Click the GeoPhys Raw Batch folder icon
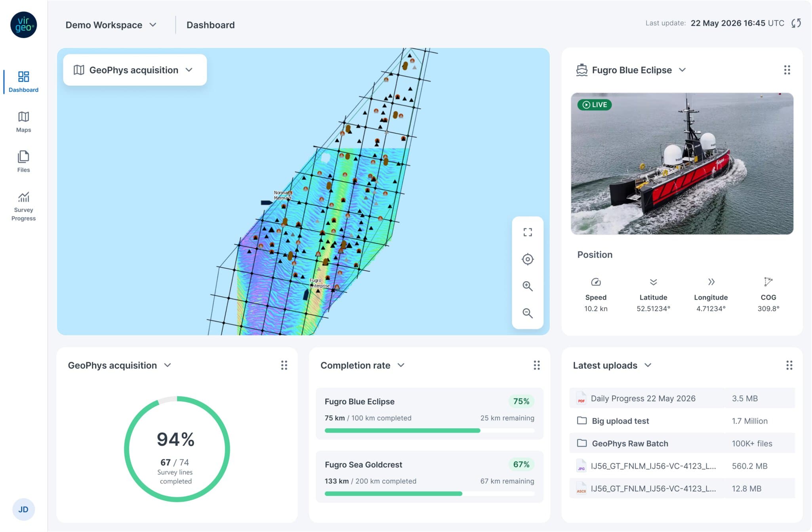 (x=581, y=443)
